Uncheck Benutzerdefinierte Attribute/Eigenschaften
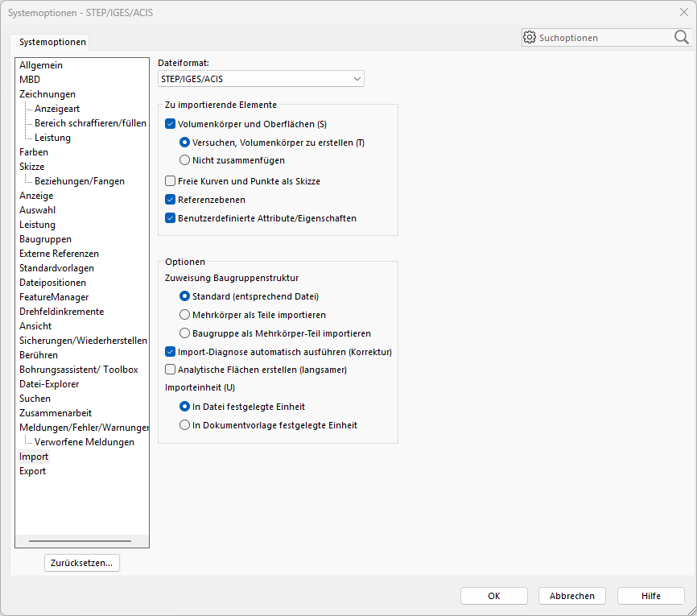 pos(169,217)
